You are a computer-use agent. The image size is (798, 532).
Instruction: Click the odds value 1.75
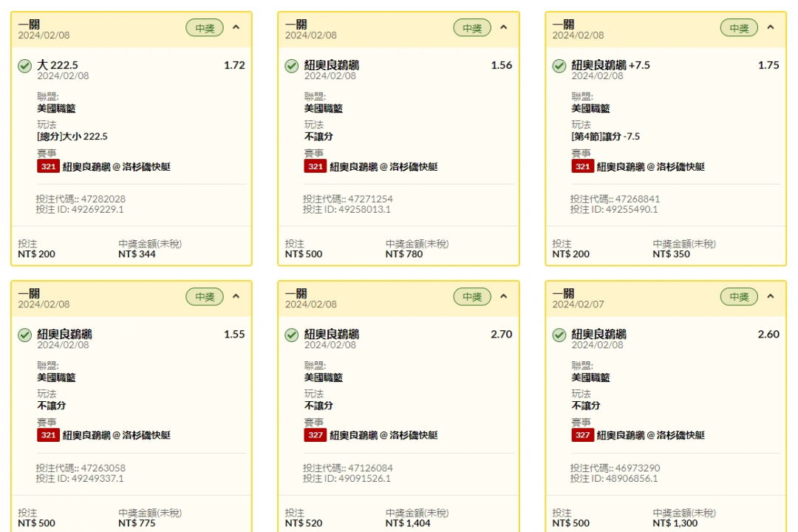click(x=768, y=65)
